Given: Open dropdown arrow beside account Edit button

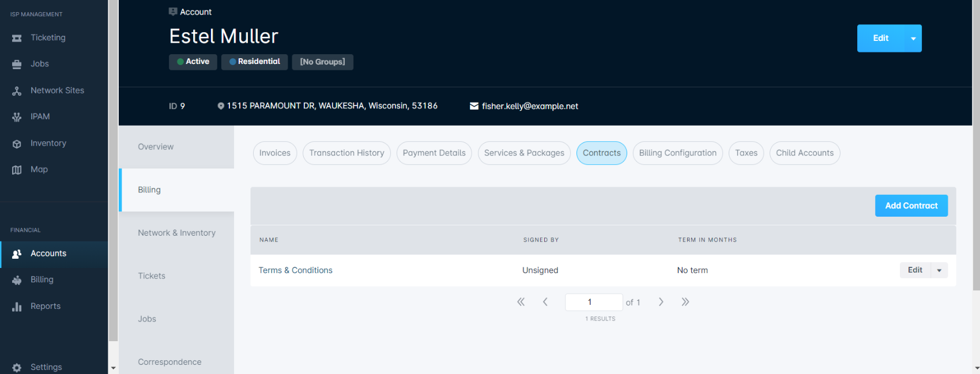Looking at the screenshot, I should point(913,39).
